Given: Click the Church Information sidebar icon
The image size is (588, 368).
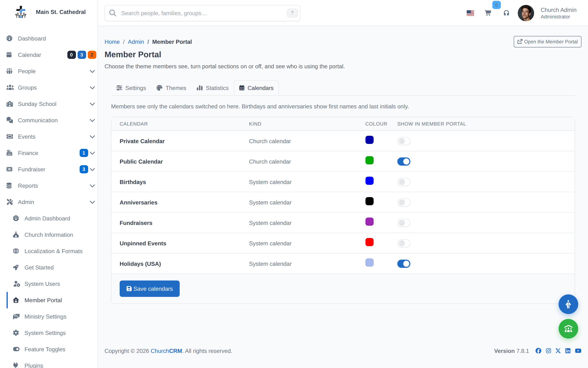Looking at the screenshot, I should point(16,235).
